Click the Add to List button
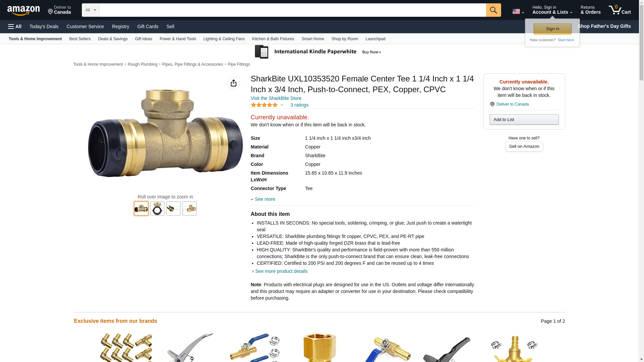The image size is (644, 362). pyautogui.click(x=524, y=120)
